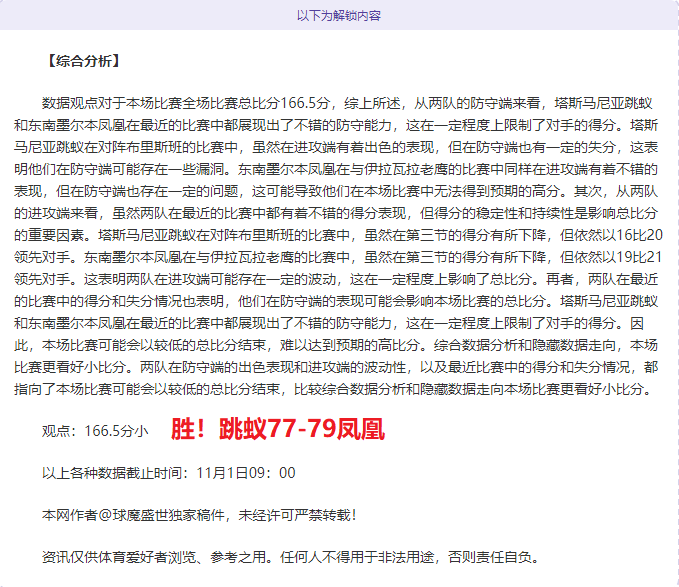Click the first paragraph line starting 数据观点对于本场比赛

(347, 103)
